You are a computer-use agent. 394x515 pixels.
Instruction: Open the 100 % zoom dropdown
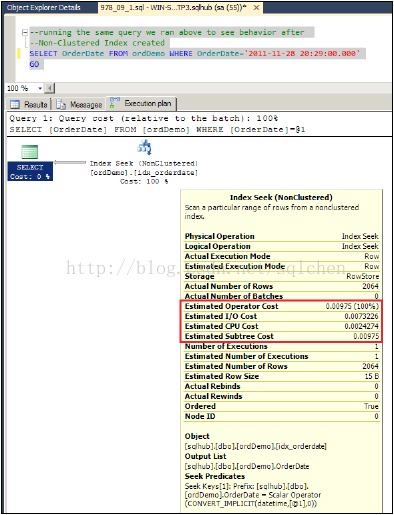40,88
